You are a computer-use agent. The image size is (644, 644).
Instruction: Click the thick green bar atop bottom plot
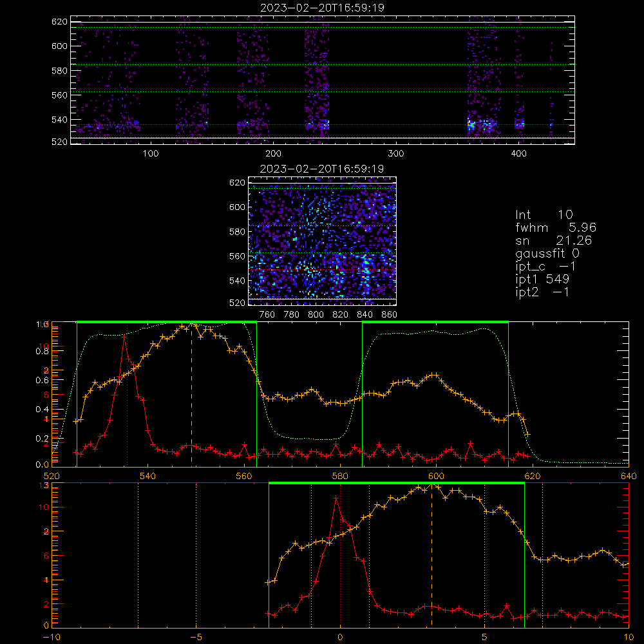[x=396, y=484]
